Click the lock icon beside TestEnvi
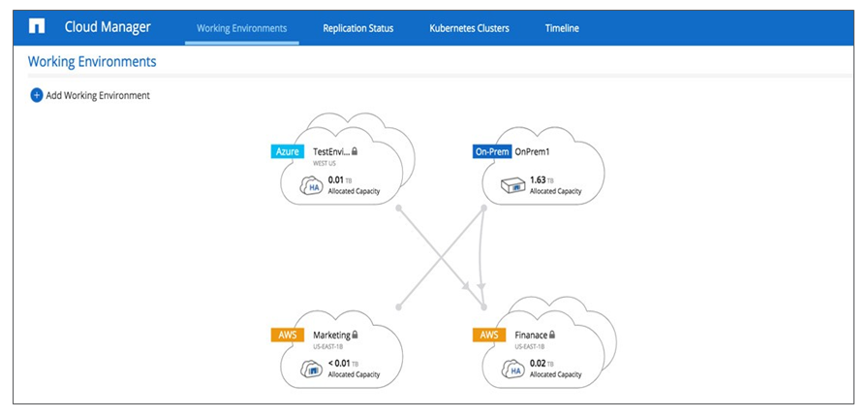 [355, 150]
